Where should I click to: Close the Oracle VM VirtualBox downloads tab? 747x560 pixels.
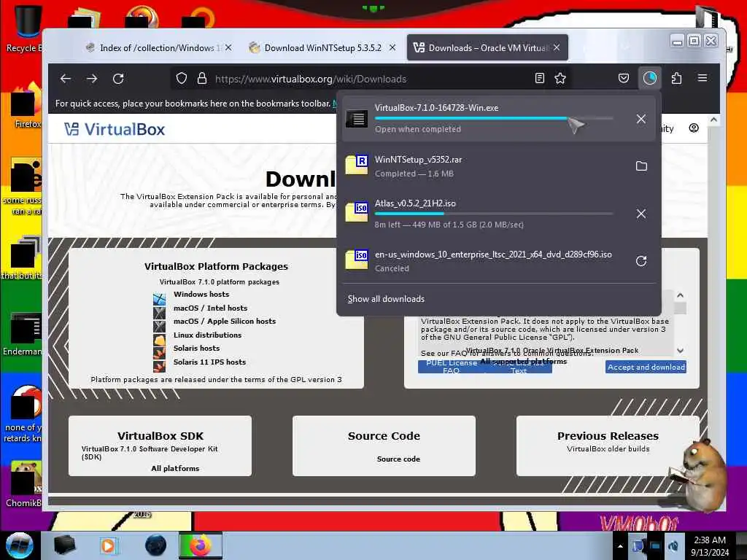[557, 47]
